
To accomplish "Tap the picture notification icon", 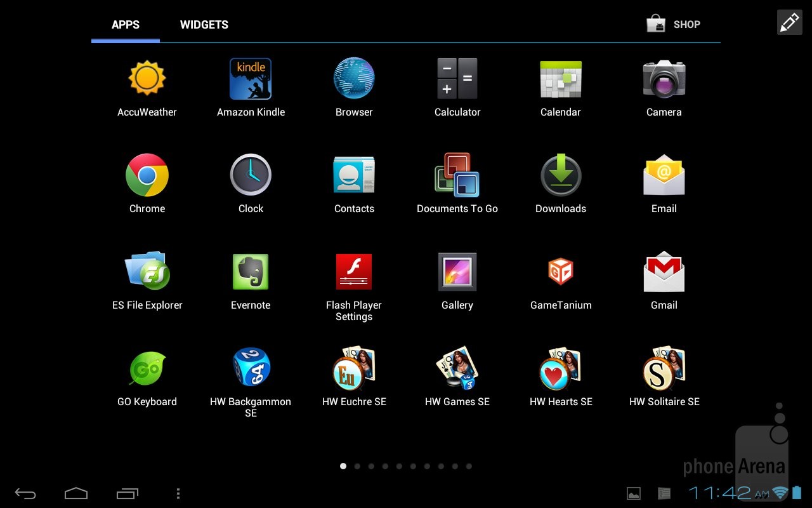I will tap(633, 493).
